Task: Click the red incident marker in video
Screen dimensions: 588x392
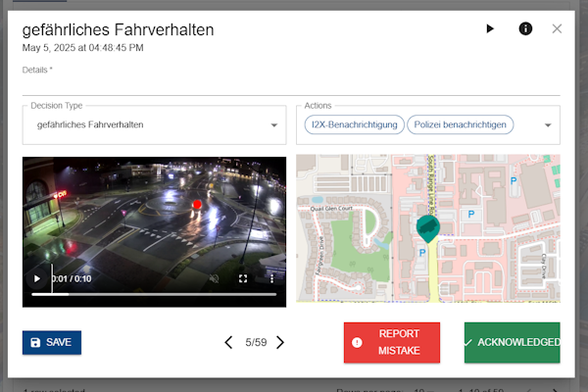Action: pos(197,205)
